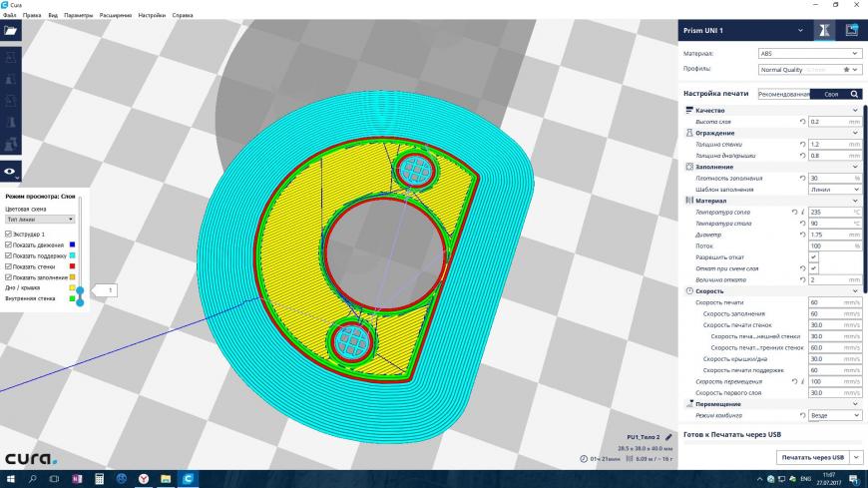The height and width of the screenshot is (488, 868).
Task: Click the Cura taskbar icon
Action: (188, 479)
